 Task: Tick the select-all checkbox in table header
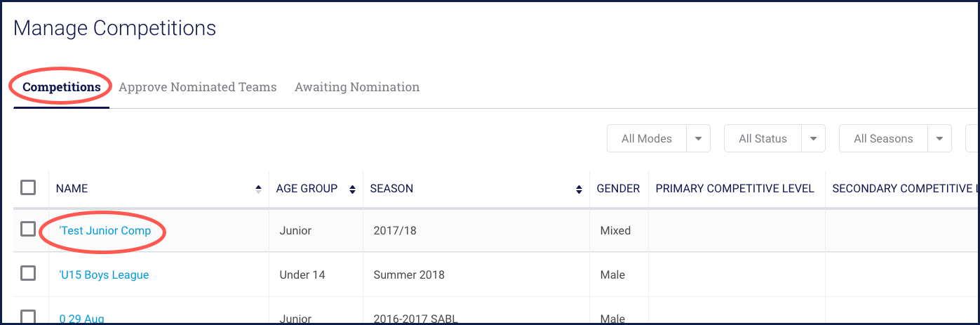28,187
